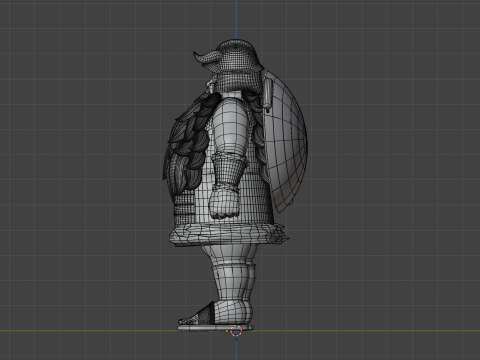
Task: Click the flat sandal sole
Action: click(x=215, y=328)
